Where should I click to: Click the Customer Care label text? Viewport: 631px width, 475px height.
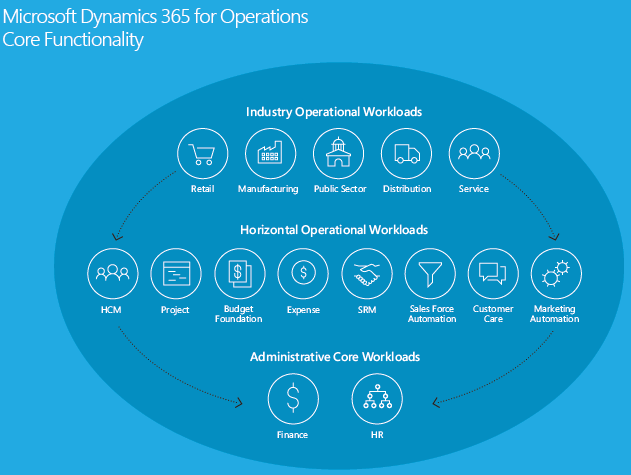click(493, 314)
